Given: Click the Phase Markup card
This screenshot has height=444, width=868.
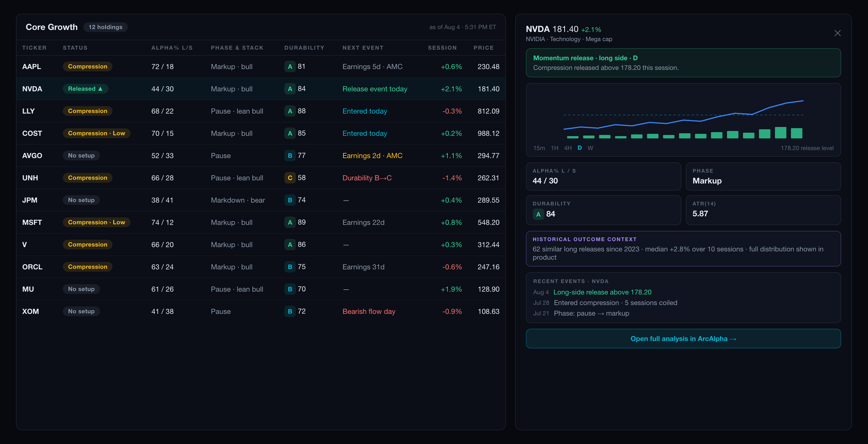Looking at the screenshot, I should (x=763, y=176).
